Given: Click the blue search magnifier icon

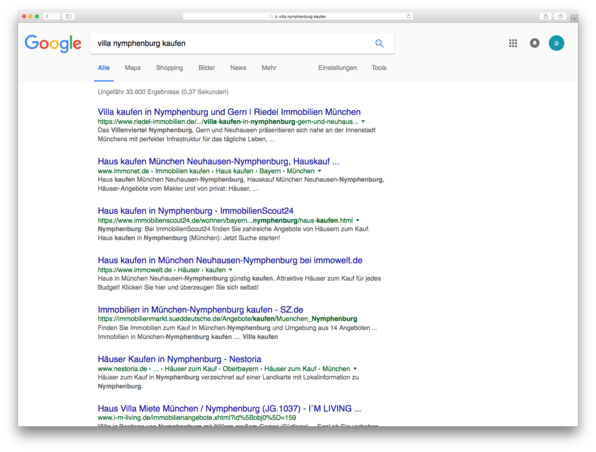Looking at the screenshot, I should (379, 43).
